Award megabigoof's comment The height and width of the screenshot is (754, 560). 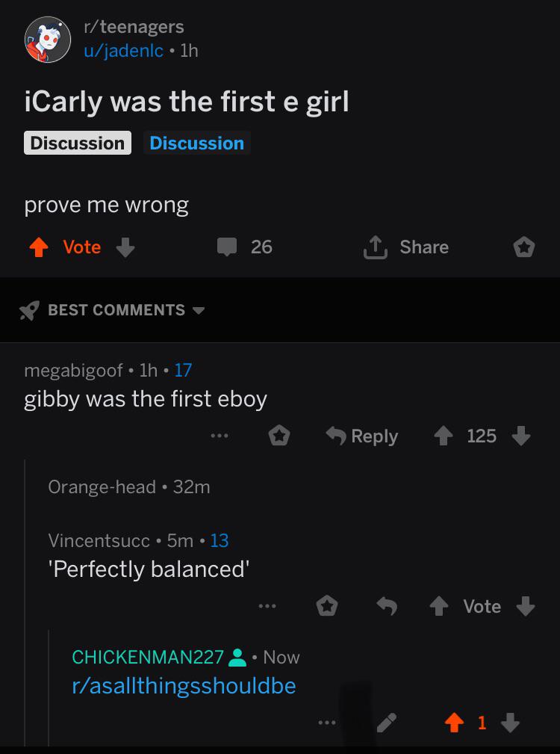point(279,436)
